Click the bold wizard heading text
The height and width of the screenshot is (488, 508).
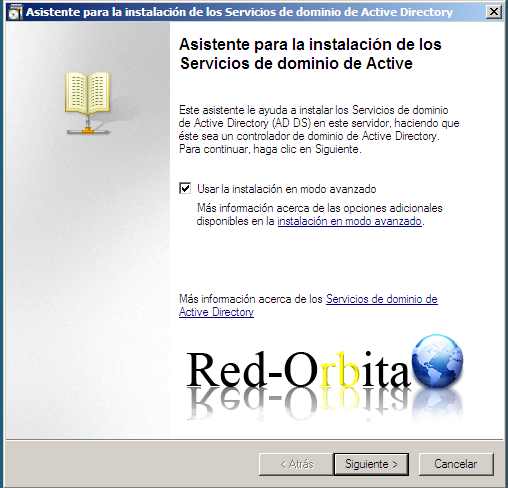pos(310,54)
